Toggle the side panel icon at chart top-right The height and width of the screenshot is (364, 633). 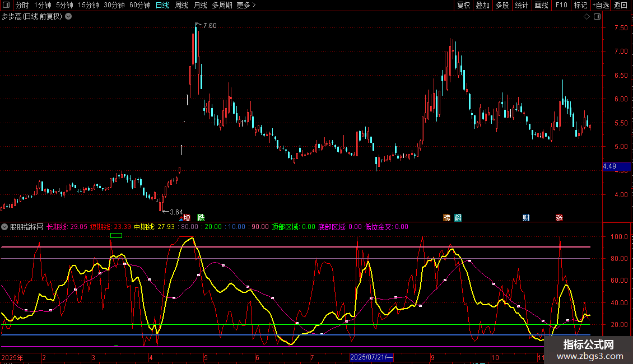pos(597,16)
